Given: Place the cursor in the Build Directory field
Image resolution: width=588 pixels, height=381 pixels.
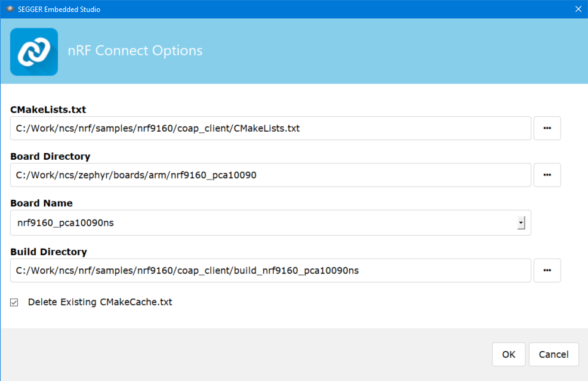Looking at the screenshot, I should (270, 270).
